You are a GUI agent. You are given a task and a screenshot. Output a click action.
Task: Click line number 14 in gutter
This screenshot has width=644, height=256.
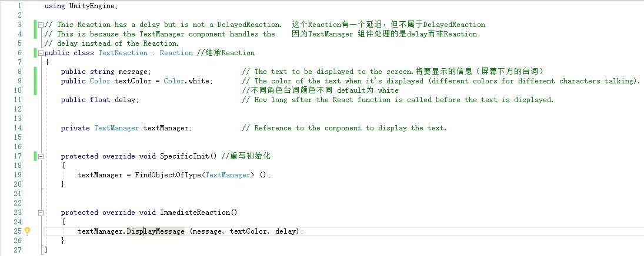pyautogui.click(x=18, y=128)
